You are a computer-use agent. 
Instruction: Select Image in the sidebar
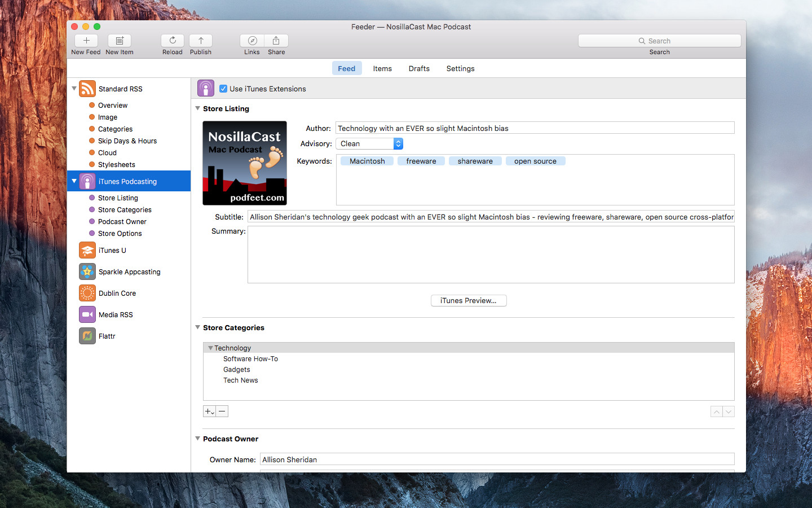click(108, 117)
